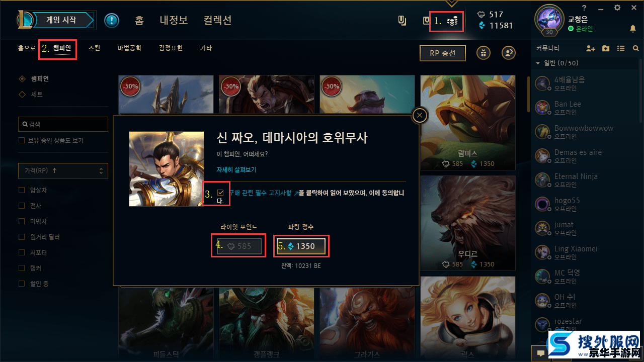Image resolution: width=644 pixels, height=362 pixels.
Task: Open the 컬렉션 menu
Action: (218, 21)
